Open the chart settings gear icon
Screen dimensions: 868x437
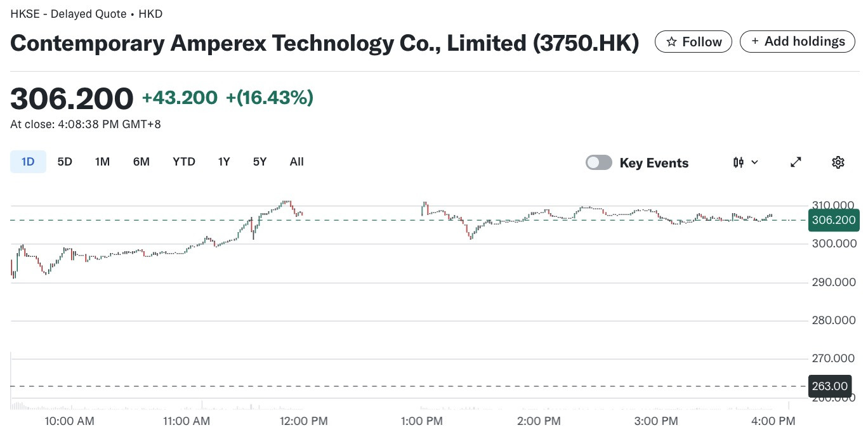click(x=838, y=162)
